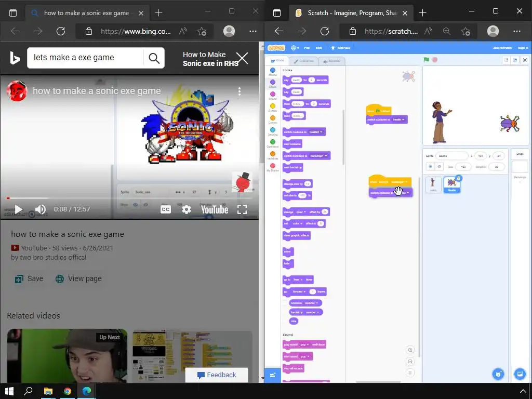Switch to large stage layout
This screenshot has width=532, height=399.
pos(515,60)
